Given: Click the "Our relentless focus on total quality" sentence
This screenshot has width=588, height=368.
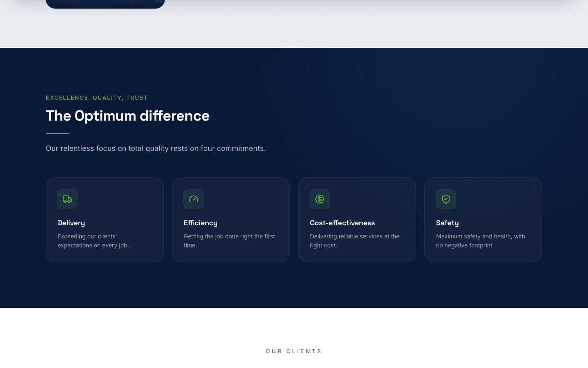Looking at the screenshot, I should 156,148.
